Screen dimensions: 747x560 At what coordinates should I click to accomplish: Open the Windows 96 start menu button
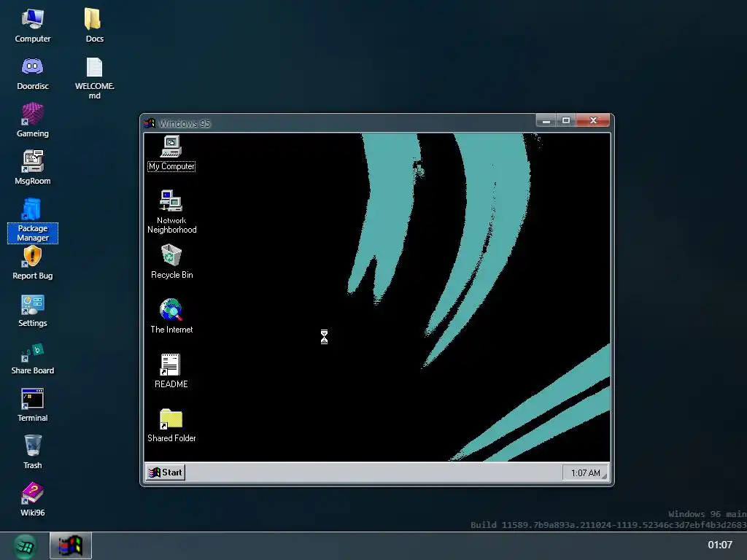click(x=24, y=545)
